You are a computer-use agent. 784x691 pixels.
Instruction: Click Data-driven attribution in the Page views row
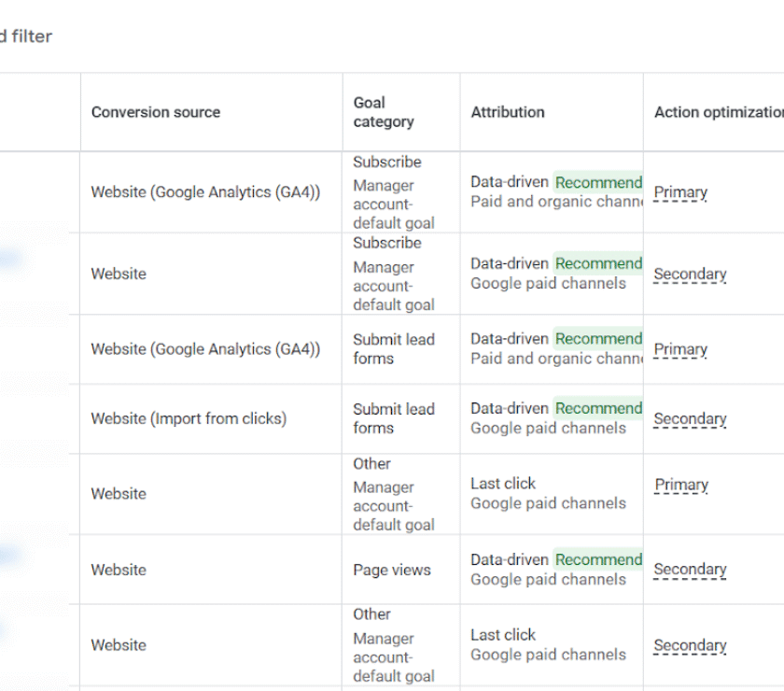(509, 559)
